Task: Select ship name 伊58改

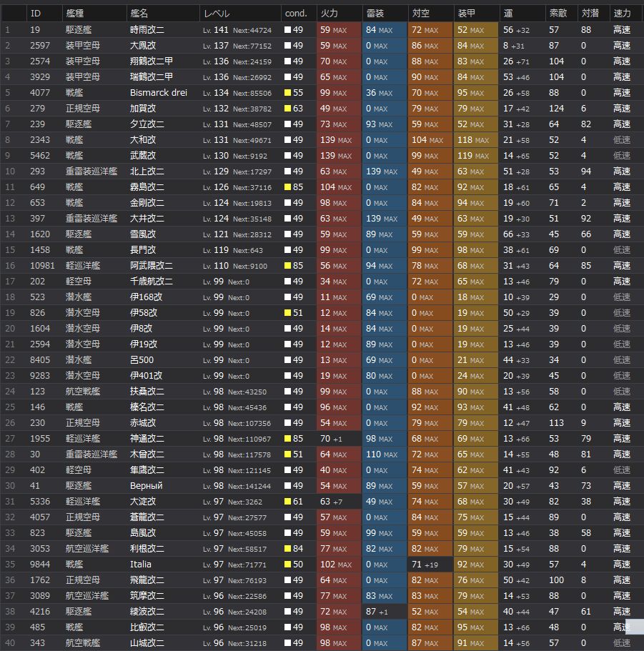Action: pyautogui.click(x=144, y=313)
